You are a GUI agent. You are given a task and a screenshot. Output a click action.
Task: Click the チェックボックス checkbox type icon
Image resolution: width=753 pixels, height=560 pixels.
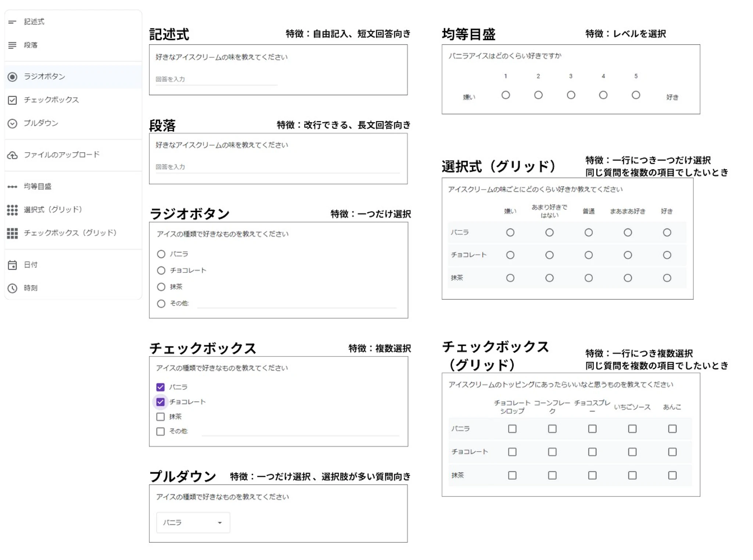tap(12, 100)
